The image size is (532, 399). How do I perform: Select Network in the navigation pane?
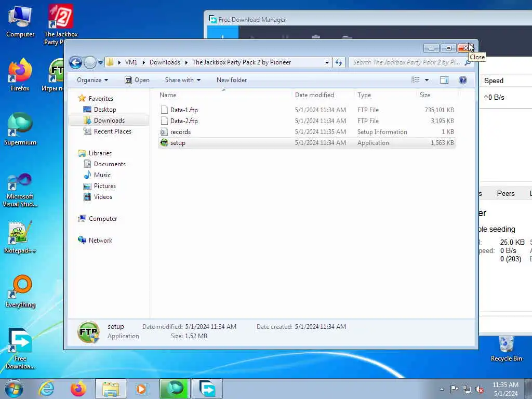click(x=100, y=241)
